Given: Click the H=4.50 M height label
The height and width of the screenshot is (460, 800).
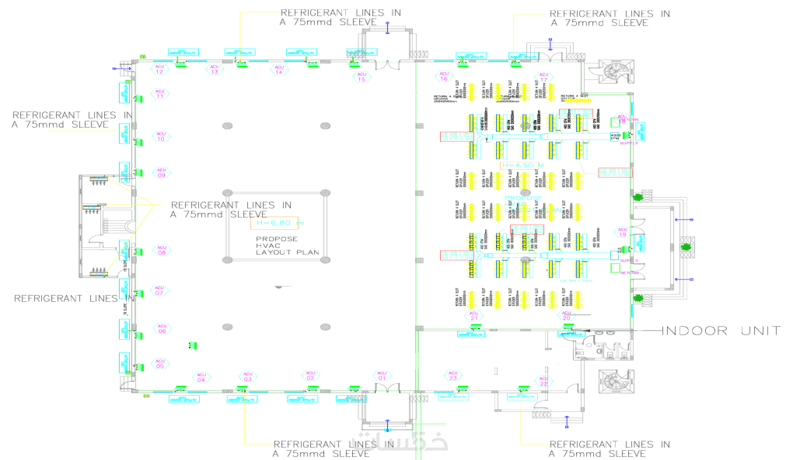Looking at the screenshot, I should tap(523, 165).
